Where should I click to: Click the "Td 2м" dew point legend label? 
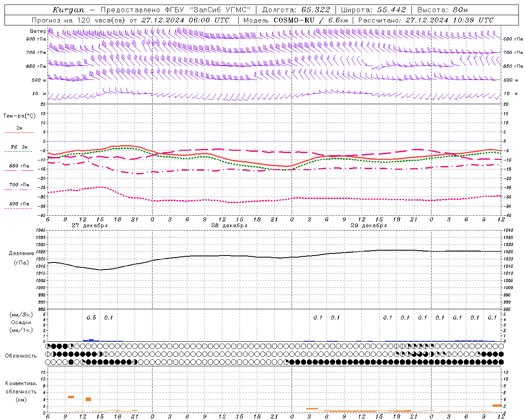tap(19, 147)
